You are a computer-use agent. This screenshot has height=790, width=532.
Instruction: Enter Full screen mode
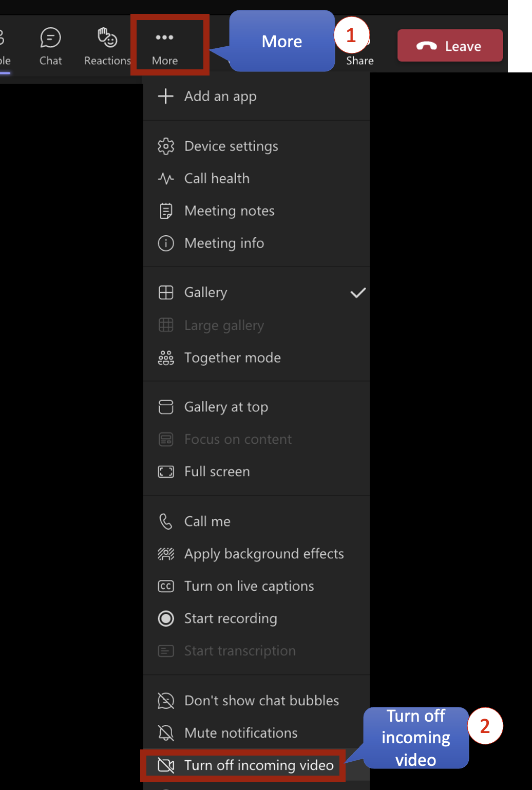pyautogui.click(x=217, y=471)
